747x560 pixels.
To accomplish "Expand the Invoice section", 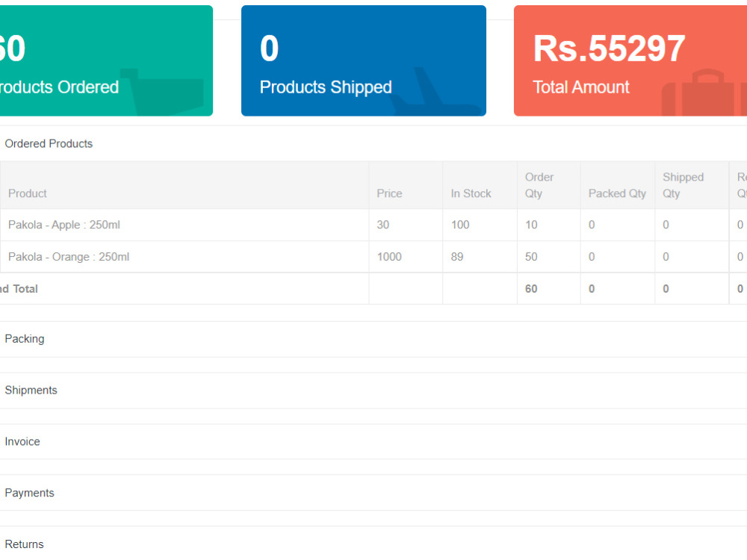I will pos(22,441).
